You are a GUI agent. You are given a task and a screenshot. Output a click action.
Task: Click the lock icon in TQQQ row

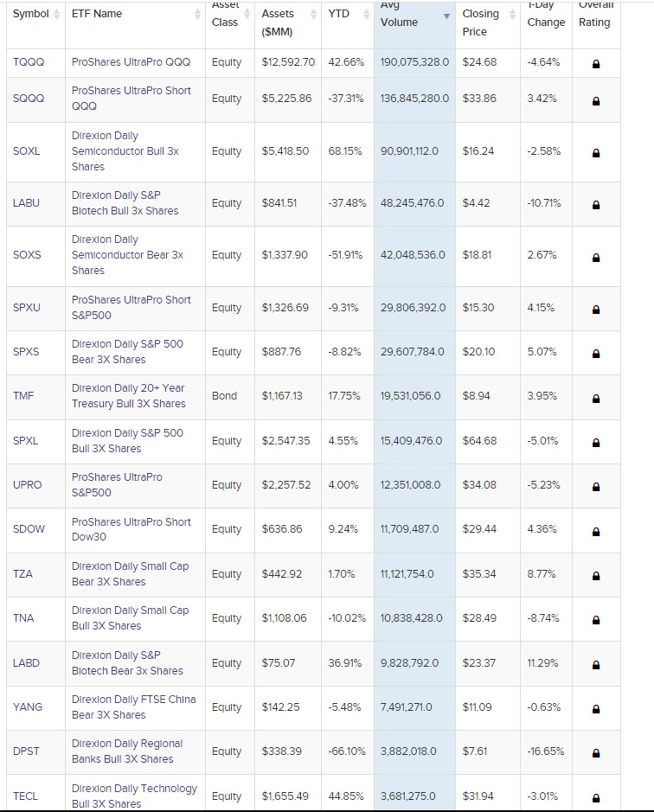click(596, 64)
